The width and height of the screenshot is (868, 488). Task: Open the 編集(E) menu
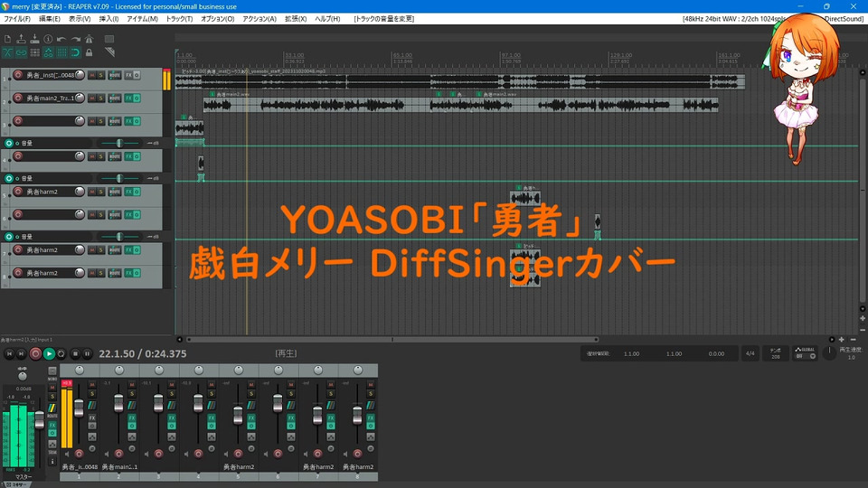click(49, 18)
